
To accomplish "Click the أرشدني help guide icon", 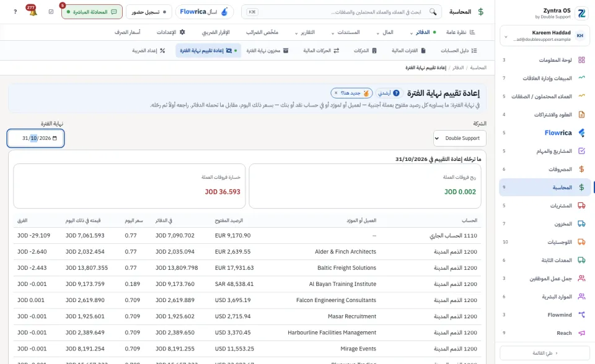I will (396, 93).
